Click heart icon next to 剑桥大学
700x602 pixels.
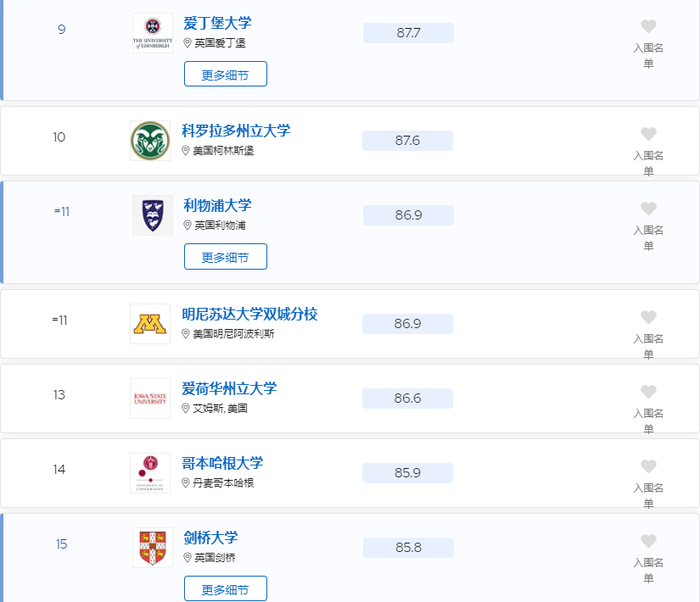pos(648,541)
